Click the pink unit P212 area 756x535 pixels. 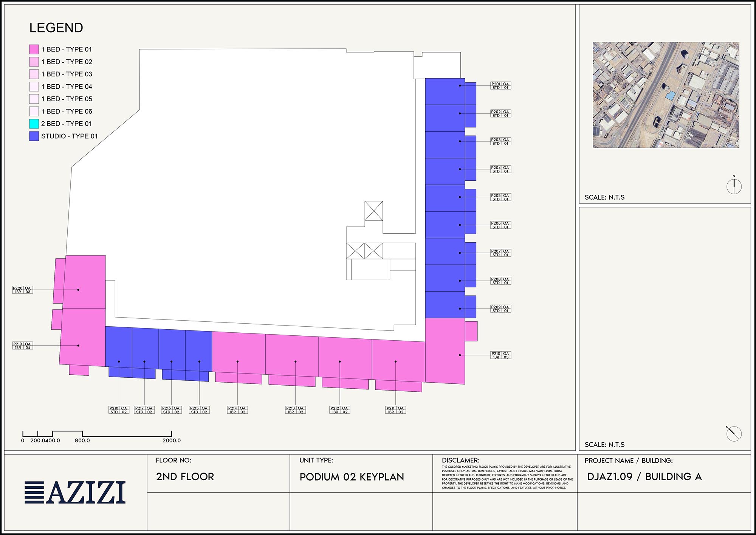(345, 357)
